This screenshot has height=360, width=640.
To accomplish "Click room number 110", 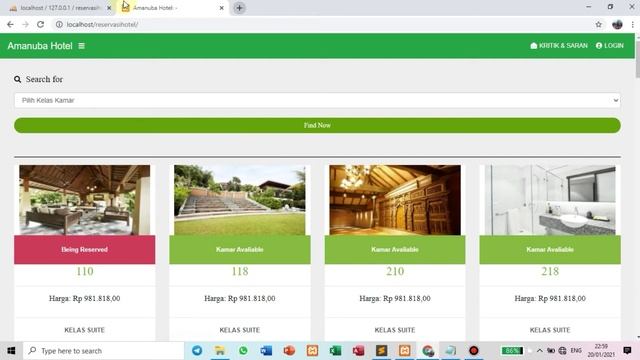I will click(84, 271).
